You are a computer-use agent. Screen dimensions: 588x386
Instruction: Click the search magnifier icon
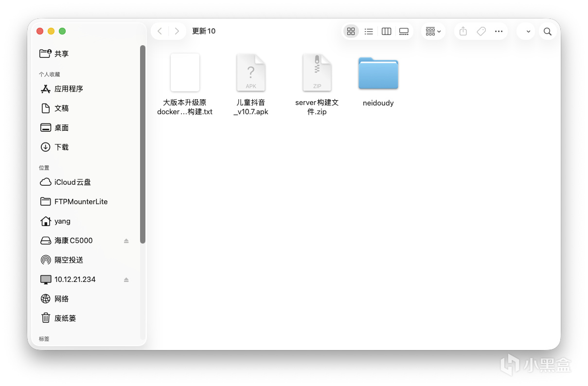[x=547, y=32]
